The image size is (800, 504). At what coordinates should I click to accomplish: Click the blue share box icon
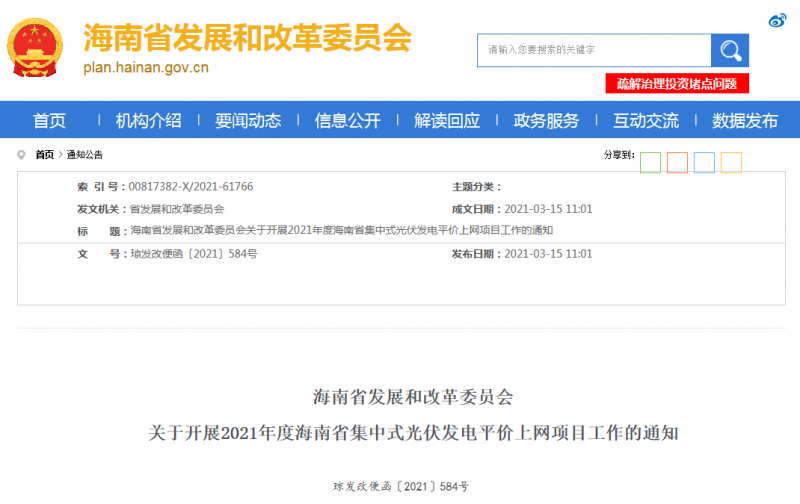(704, 162)
